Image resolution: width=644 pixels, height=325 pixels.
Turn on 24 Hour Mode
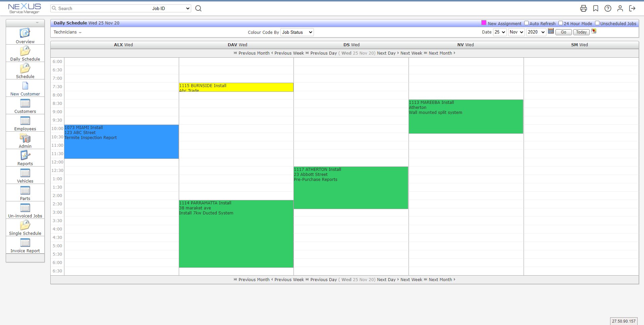click(x=561, y=23)
